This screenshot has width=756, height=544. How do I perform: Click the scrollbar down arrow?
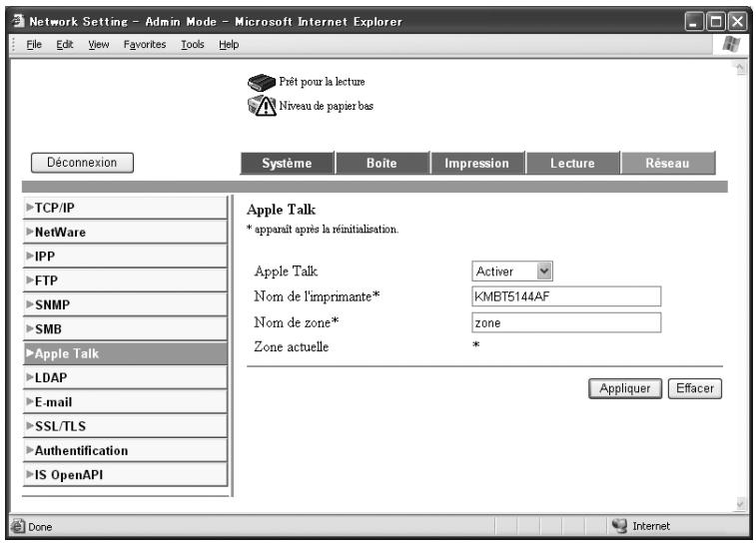click(740, 504)
